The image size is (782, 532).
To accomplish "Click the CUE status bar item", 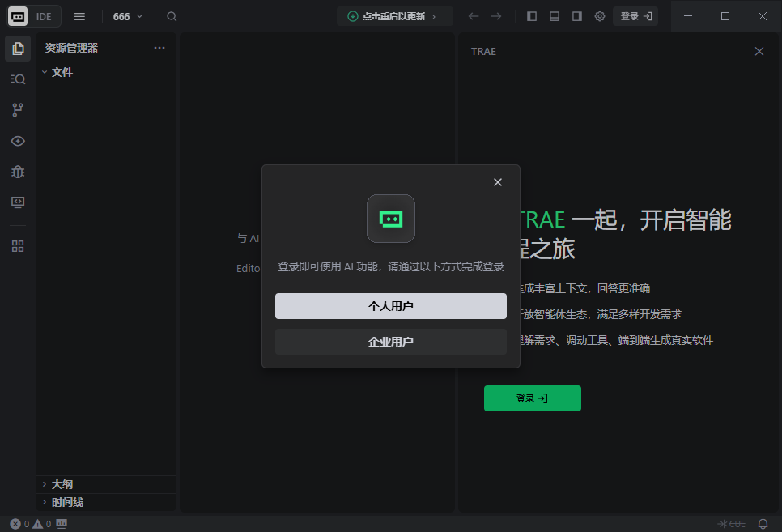I will click(731, 524).
